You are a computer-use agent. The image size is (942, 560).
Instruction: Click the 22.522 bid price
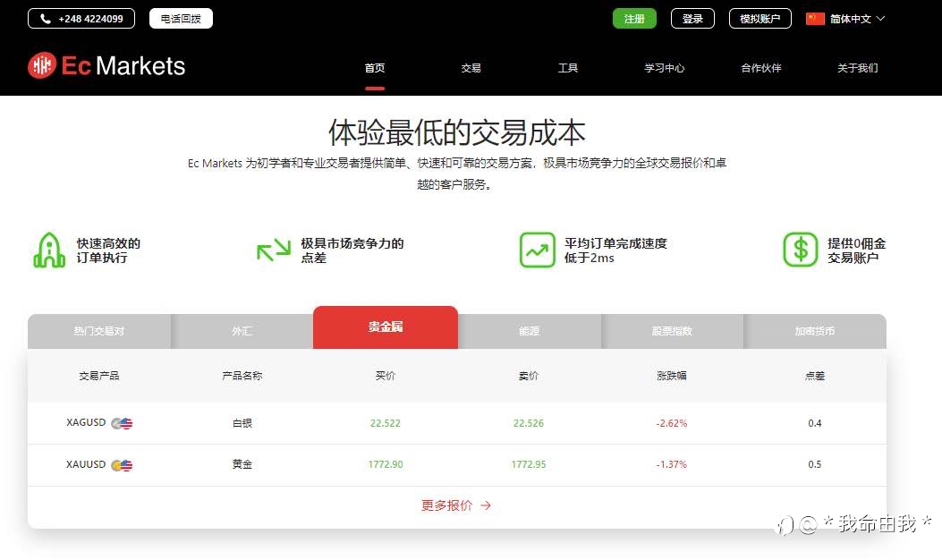[x=385, y=424]
